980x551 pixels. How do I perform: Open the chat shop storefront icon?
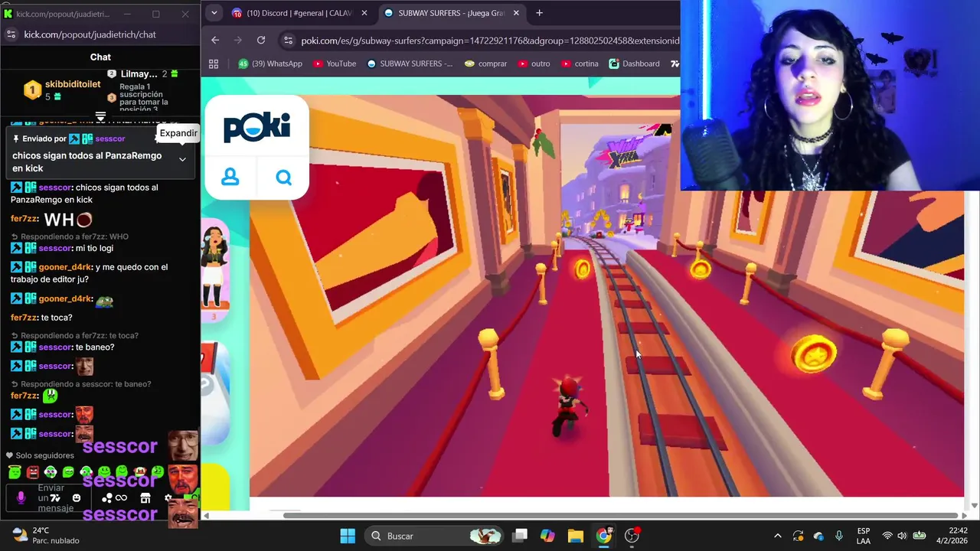[x=145, y=498]
